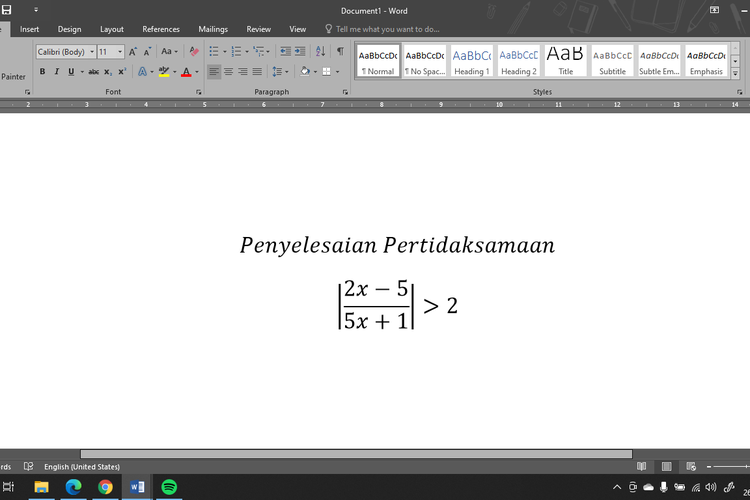Switch to the Layout tab

(x=112, y=29)
